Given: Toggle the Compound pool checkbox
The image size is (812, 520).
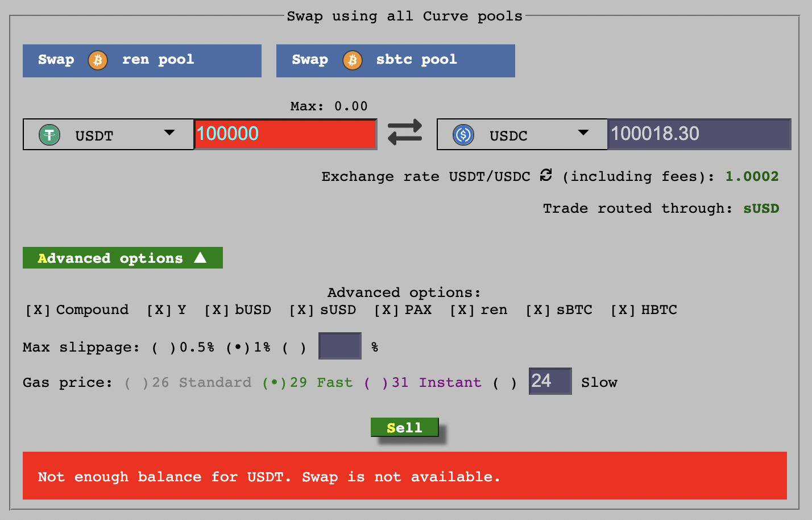Looking at the screenshot, I should (38, 310).
